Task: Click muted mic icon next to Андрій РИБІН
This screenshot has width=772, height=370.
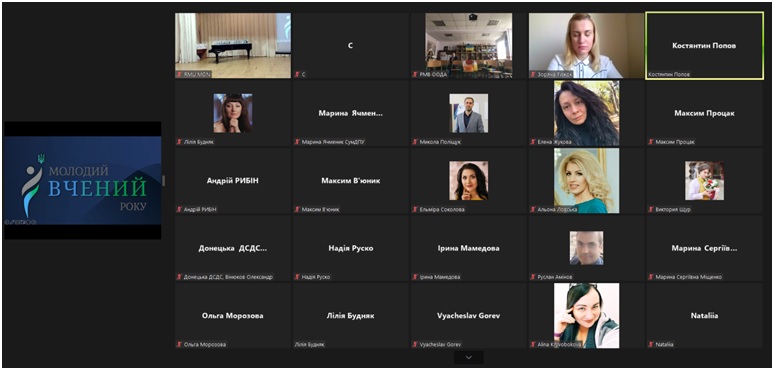Action: point(180,209)
